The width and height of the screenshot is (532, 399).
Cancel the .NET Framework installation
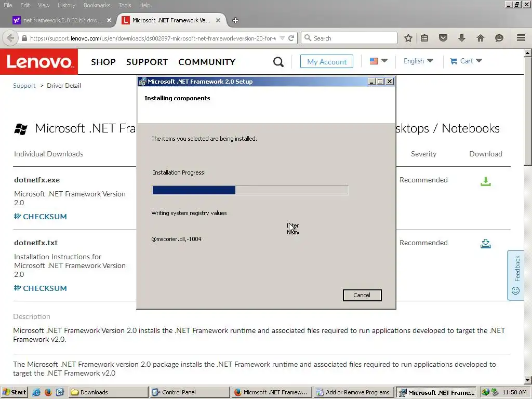pos(362,295)
